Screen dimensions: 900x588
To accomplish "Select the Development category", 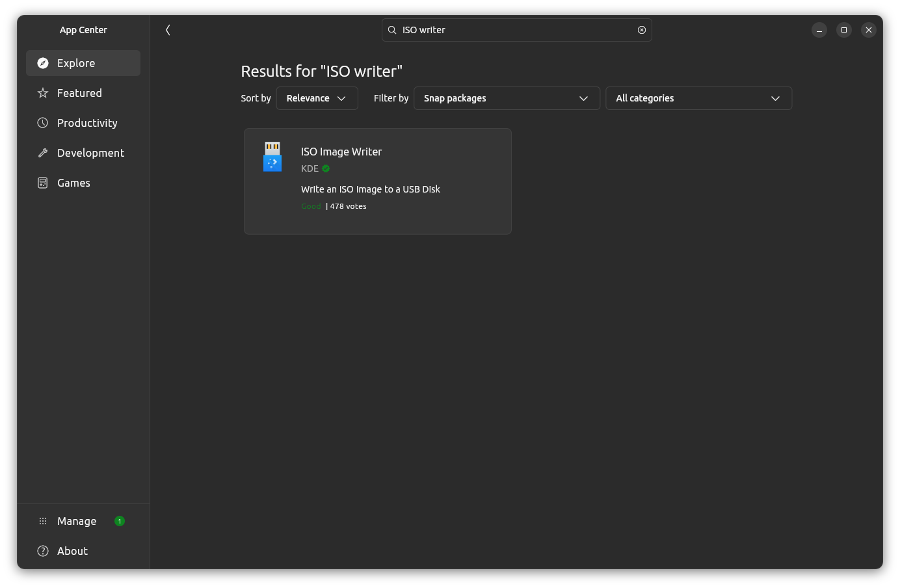I will [x=83, y=153].
